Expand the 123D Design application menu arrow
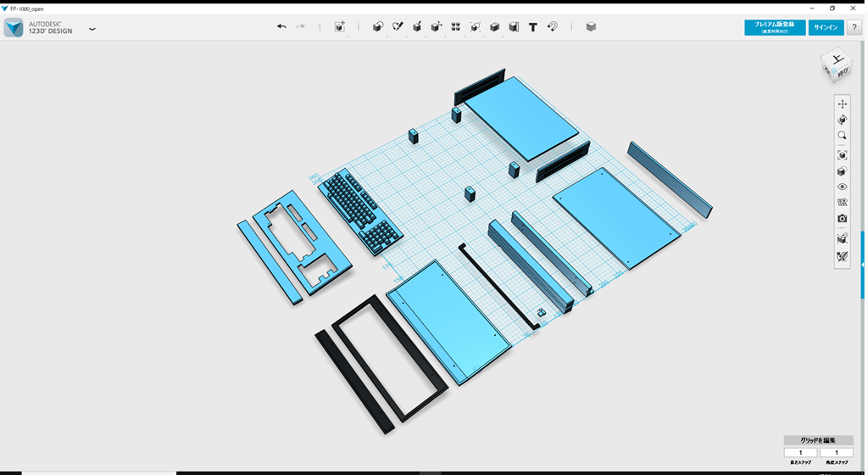This screenshot has height=475, width=868. [x=92, y=29]
